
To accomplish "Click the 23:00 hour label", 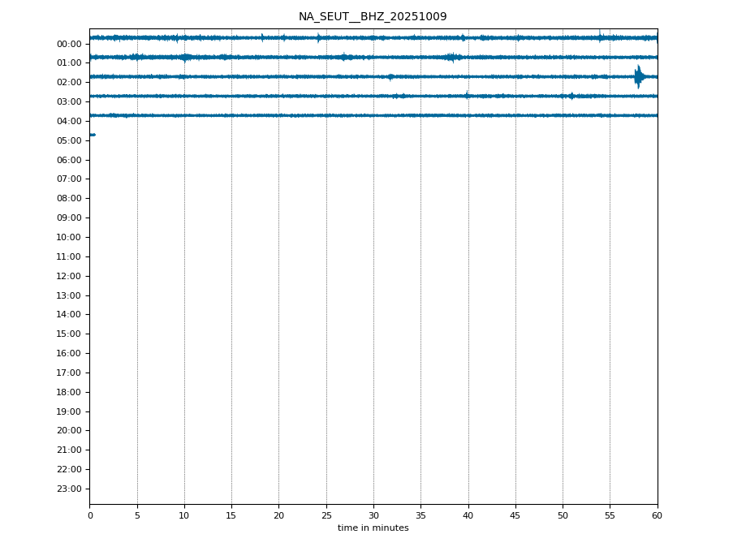I will 69,489.
